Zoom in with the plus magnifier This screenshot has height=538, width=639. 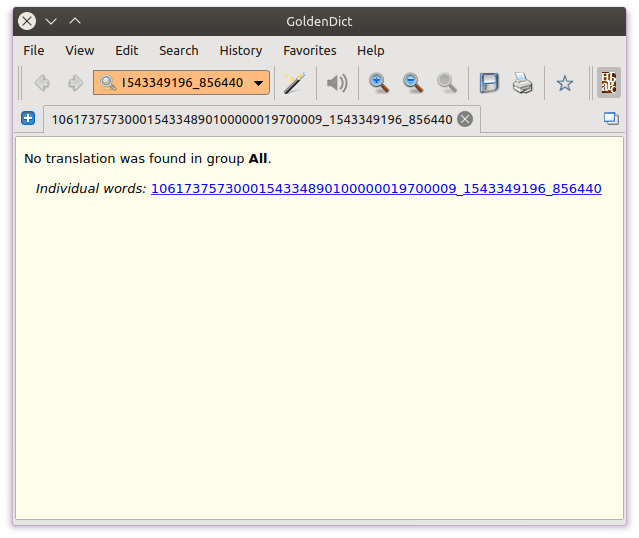[x=379, y=83]
